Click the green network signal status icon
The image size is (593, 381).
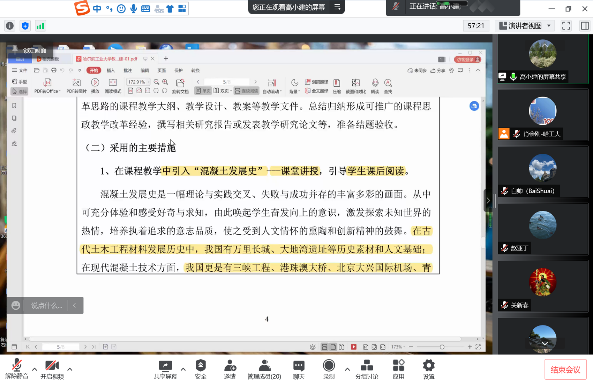pyautogui.click(x=40, y=26)
